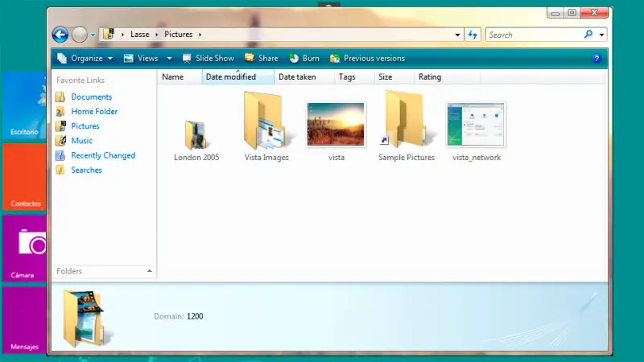The width and height of the screenshot is (644, 362).
Task: Open Documents in Favorite Links
Action: (x=92, y=97)
